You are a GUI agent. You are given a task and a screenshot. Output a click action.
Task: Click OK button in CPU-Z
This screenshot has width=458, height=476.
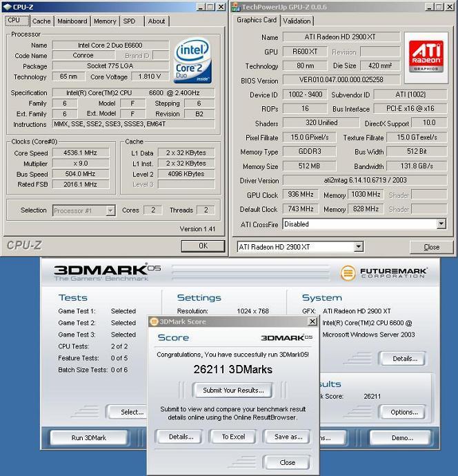(x=203, y=246)
